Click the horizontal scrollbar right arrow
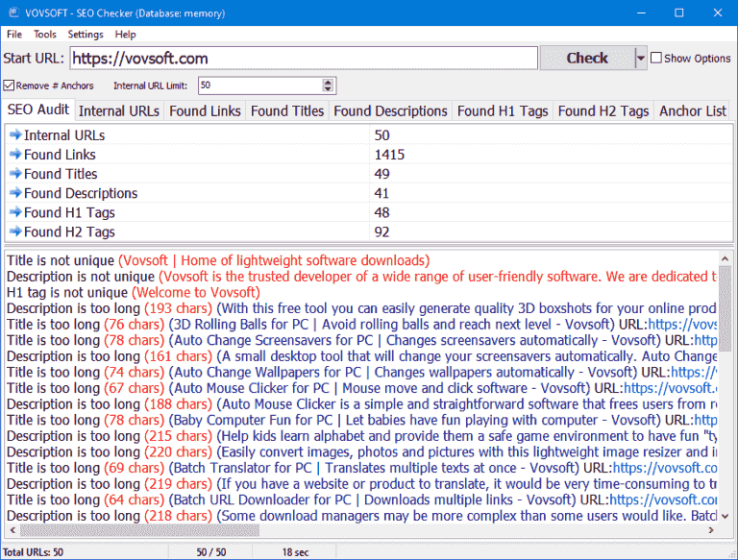738x560 pixels. pos(711,530)
